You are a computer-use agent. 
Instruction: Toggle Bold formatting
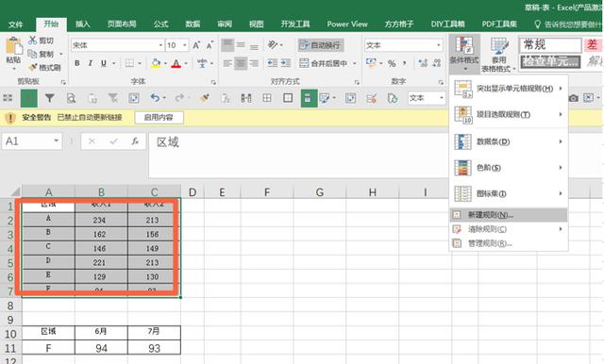[x=77, y=63]
